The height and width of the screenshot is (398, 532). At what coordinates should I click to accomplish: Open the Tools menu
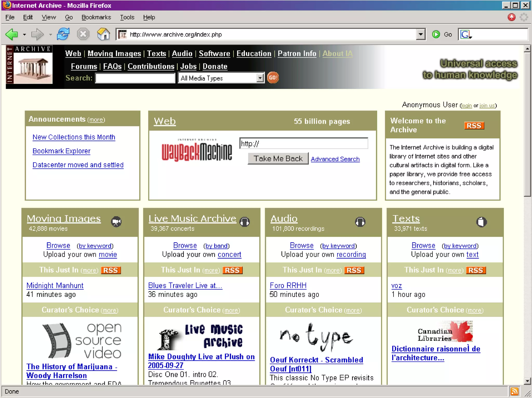point(127,17)
